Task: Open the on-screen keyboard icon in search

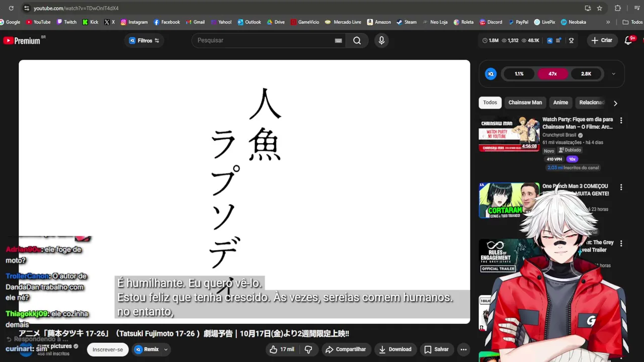Action: click(339, 40)
